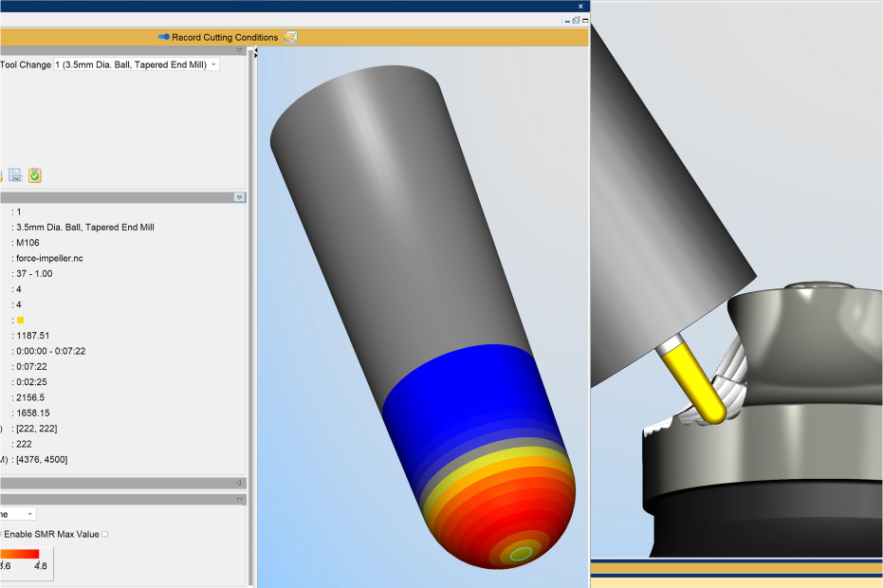Open the partially visible dropdown above Enable SMR

click(x=18, y=514)
